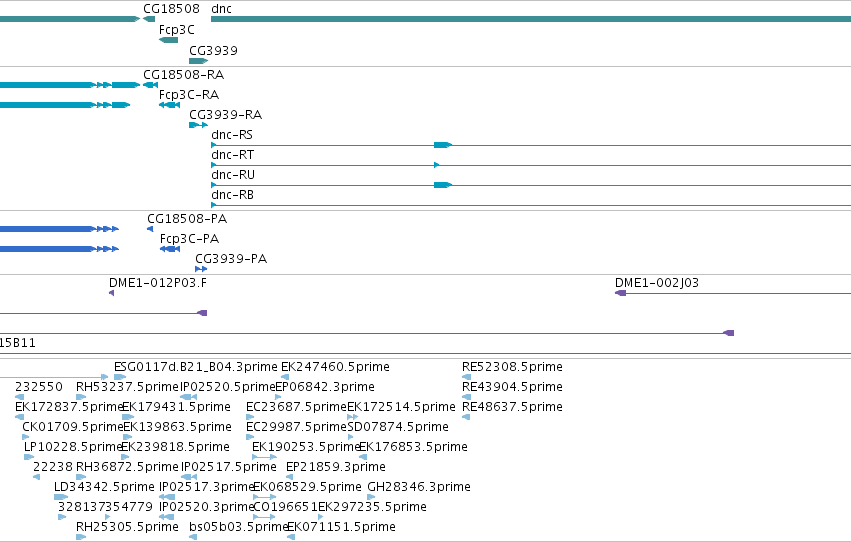
Task: Click the dnc-RB transcript label
Action: click(x=232, y=195)
